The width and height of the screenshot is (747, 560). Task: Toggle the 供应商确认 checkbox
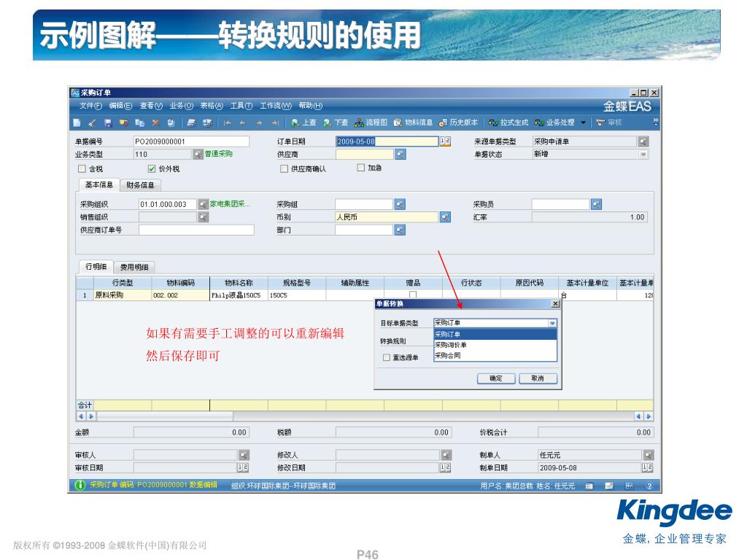click(284, 168)
